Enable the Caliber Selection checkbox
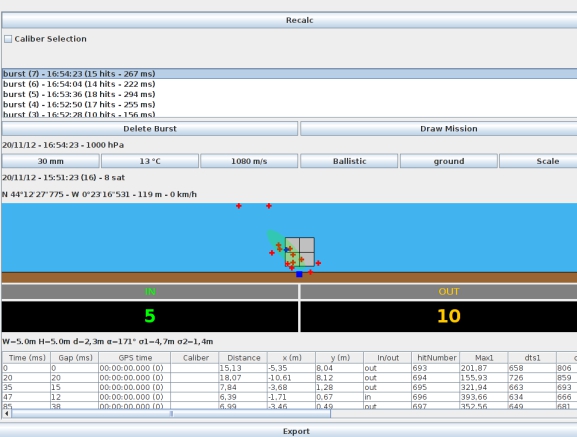 (8, 39)
